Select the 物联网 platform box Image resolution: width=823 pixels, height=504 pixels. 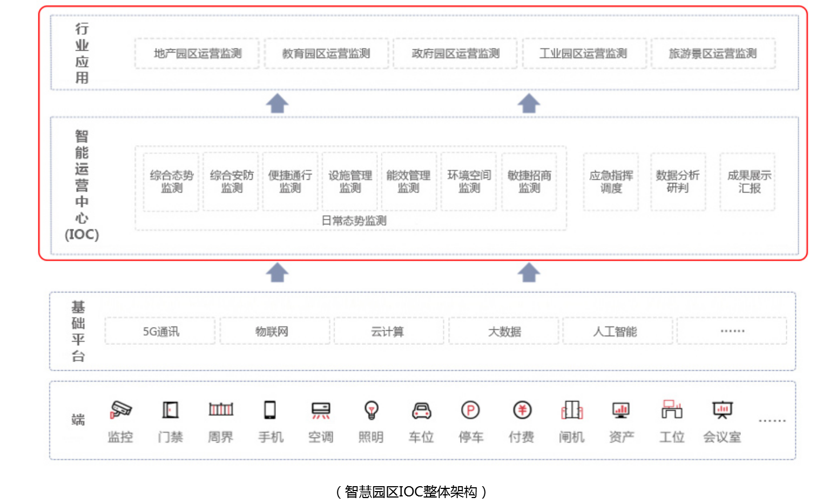[275, 331]
